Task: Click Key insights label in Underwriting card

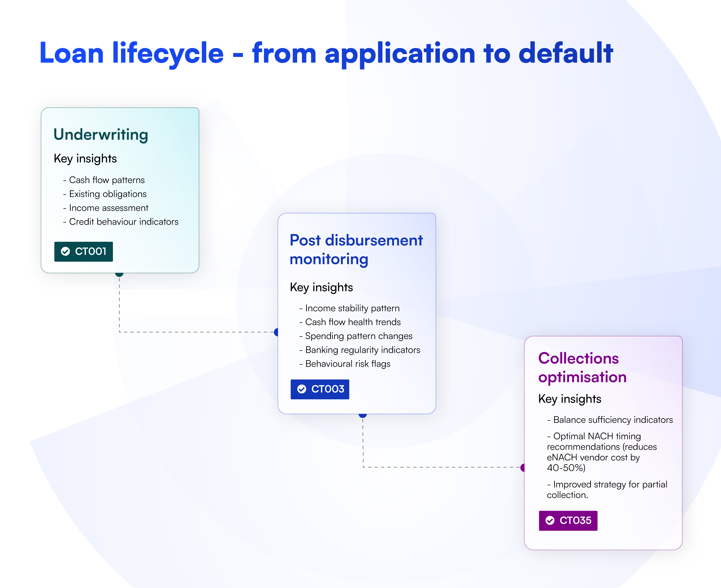Action: click(x=85, y=159)
